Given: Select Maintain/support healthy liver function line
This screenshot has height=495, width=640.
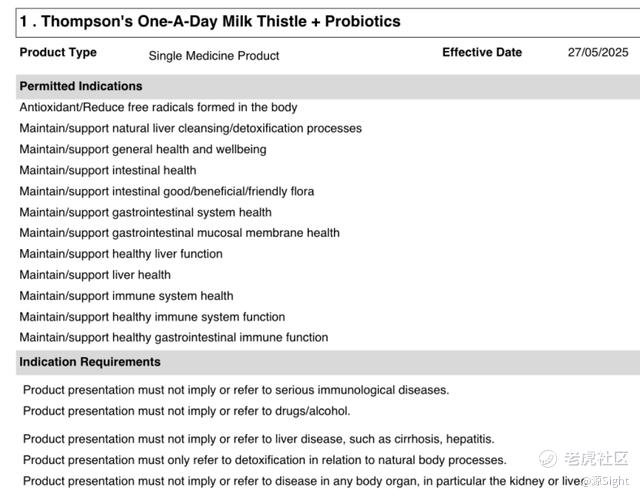Looking at the screenshot, I should point(121,254).
